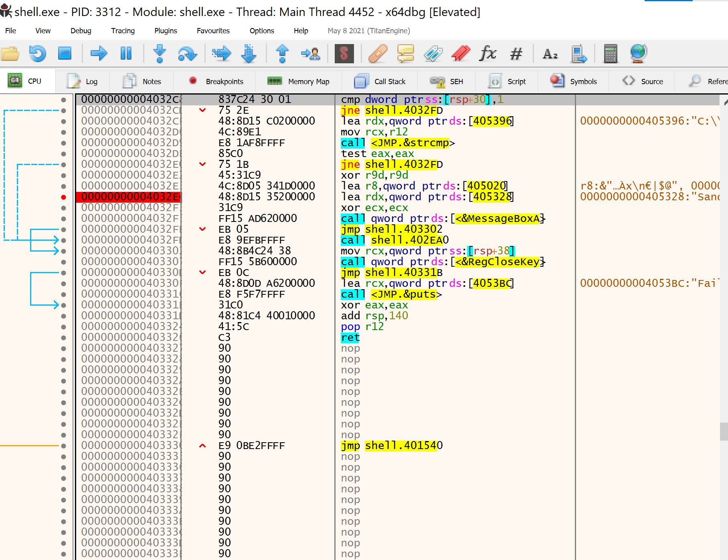Click the up jump arrow beside E9 0BE2FFFF
Screen dimensions: 728x560
click(203, 445)
